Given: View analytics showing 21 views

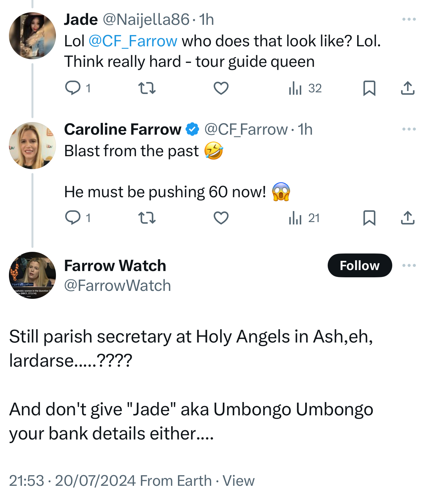Looking at the screenshot, I should coord(304,218).
